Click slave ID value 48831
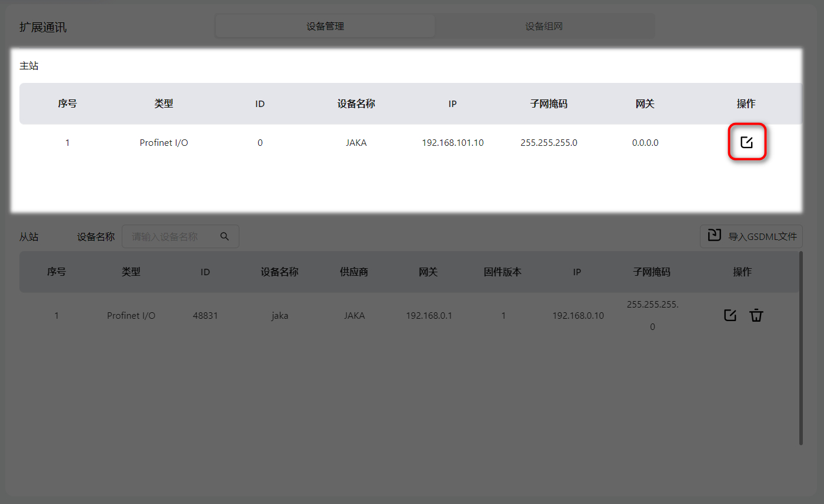 point(205,316)
